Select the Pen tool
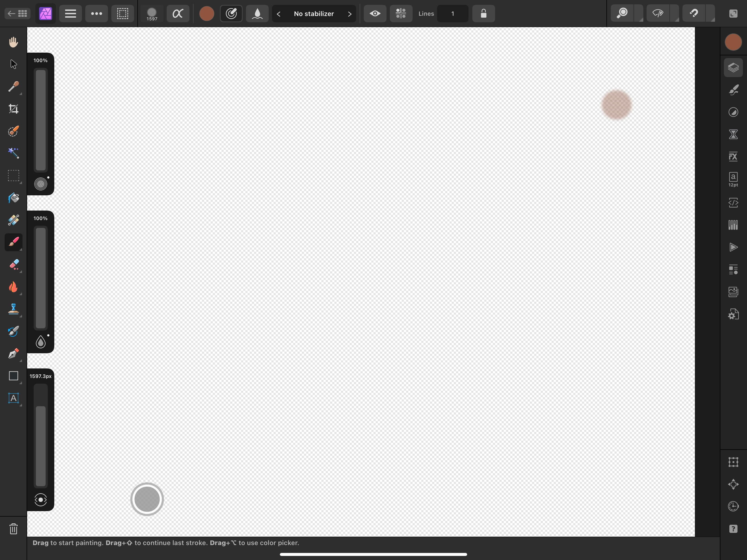 [14, 354]
